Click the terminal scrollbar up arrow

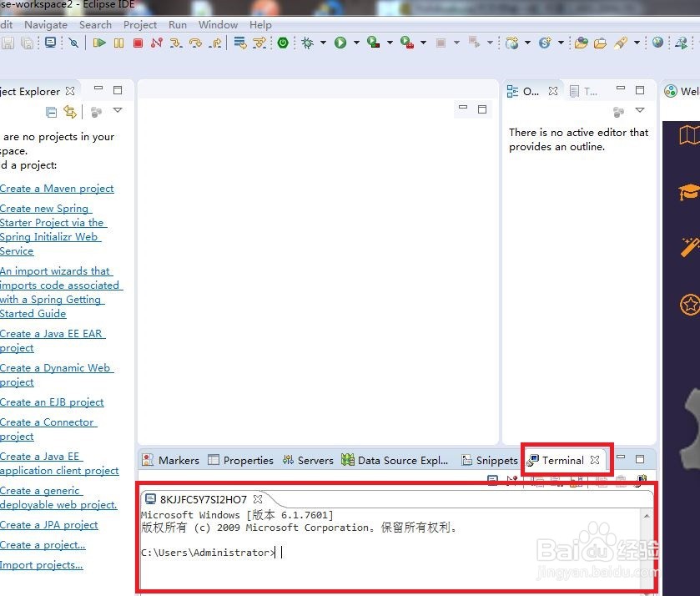(x=647, y=516)
